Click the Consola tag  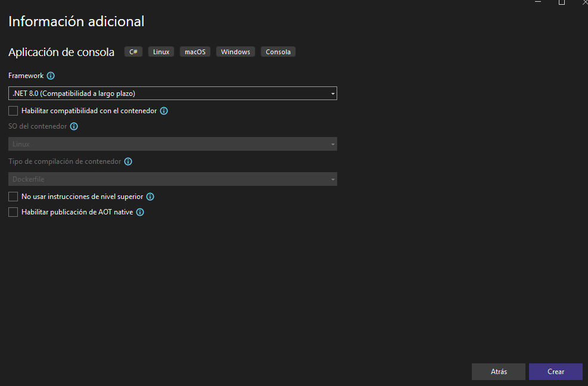278,52
